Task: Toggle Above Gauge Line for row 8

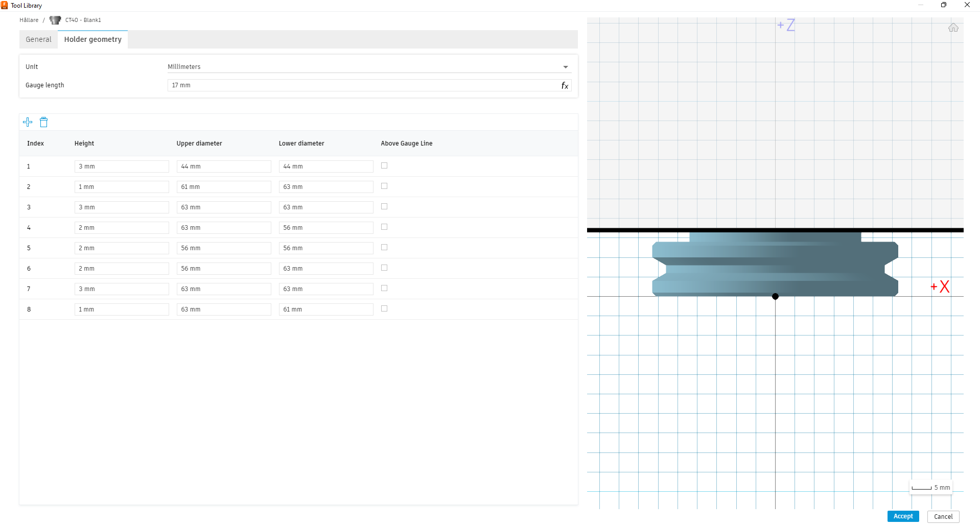Action: pyautogui.click(x=384, y=308)
